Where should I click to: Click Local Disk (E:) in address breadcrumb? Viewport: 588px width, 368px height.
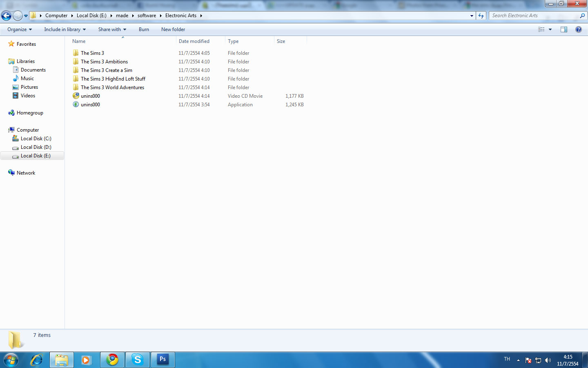[x=91, y=16]
